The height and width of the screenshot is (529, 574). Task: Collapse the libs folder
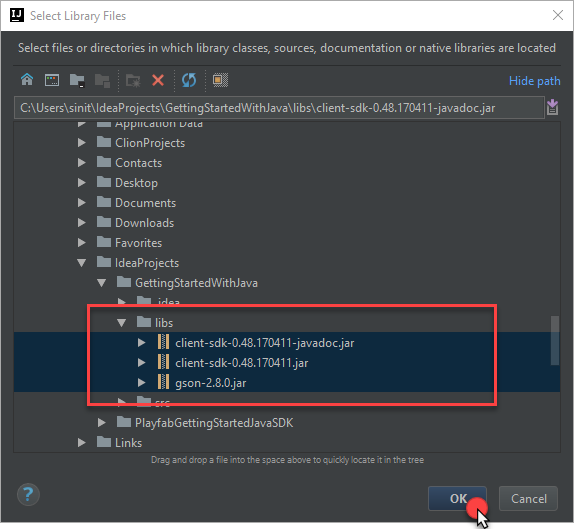122,323
